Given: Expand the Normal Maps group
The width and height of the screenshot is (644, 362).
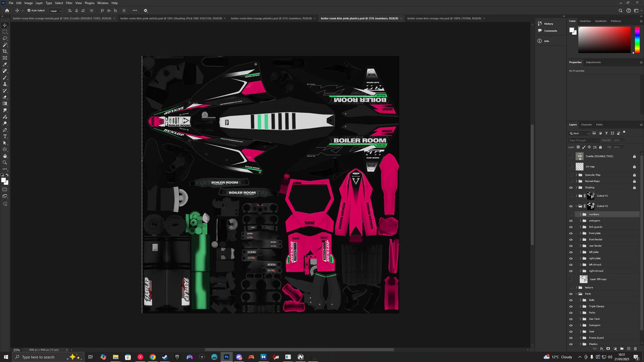Looking at the screenshot, I should point(576,181).
